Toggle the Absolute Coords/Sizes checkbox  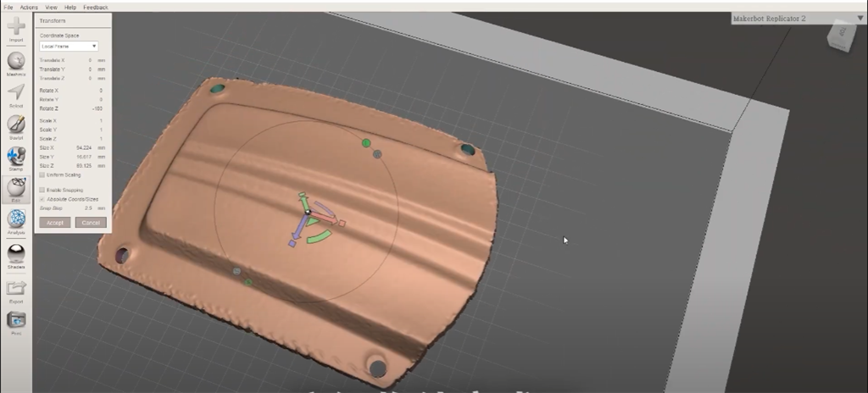pos(42,199)
